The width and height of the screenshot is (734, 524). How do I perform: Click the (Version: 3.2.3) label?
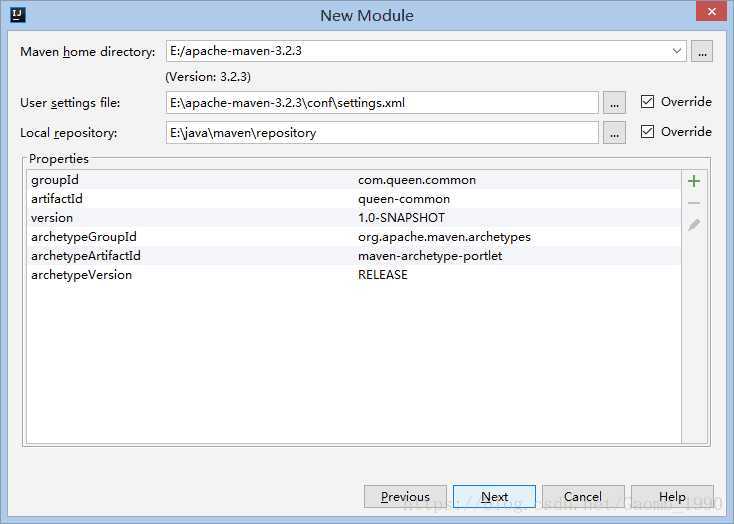coord(208,77)
